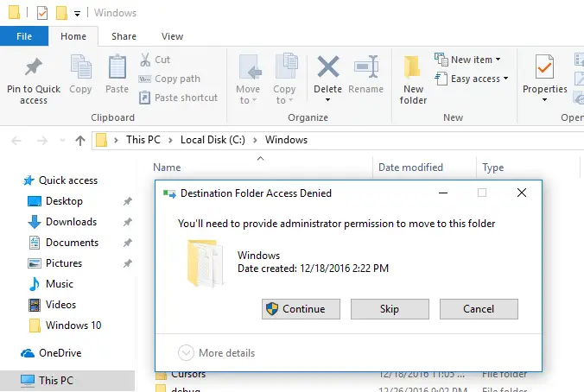Go forward with the Forward arrow
Image resolution: width=584 pixels, height=392 pixels.
coord(42,141)
